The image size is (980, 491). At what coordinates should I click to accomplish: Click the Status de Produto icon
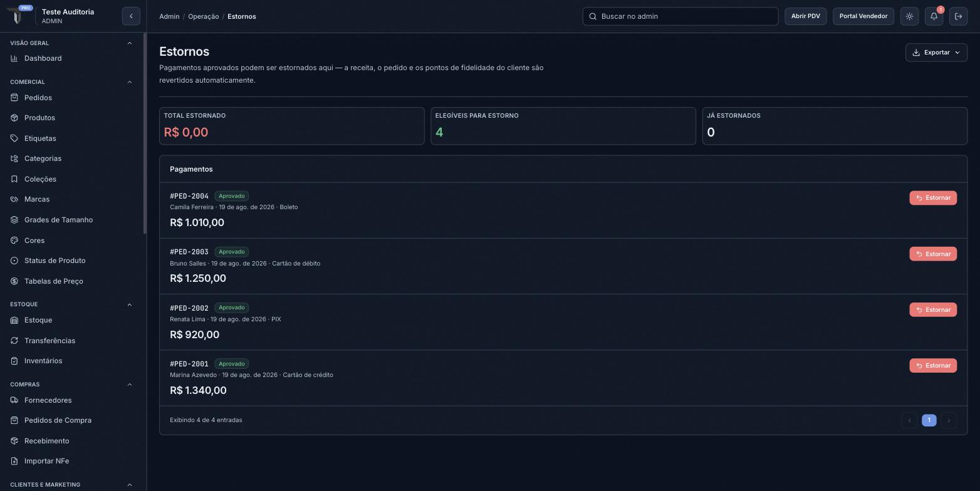click(x=14, y=261)
